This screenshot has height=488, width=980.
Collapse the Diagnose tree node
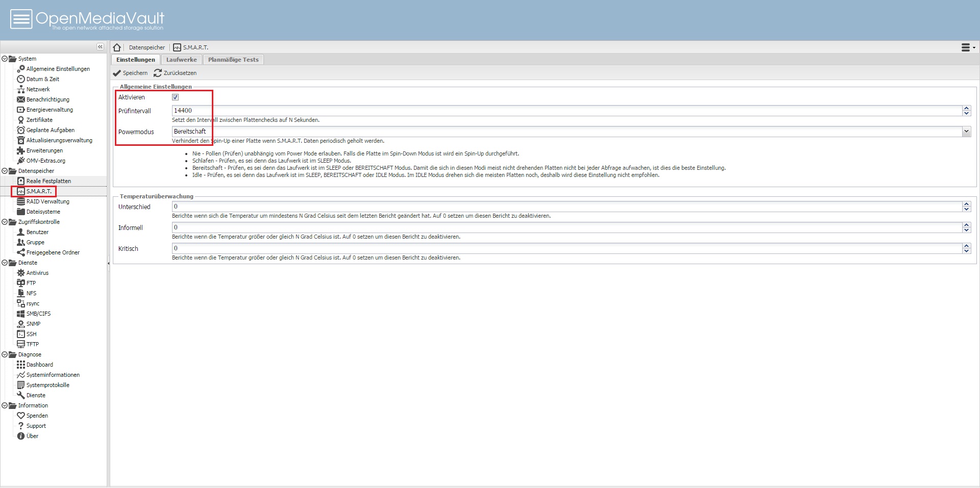(5, 354)
